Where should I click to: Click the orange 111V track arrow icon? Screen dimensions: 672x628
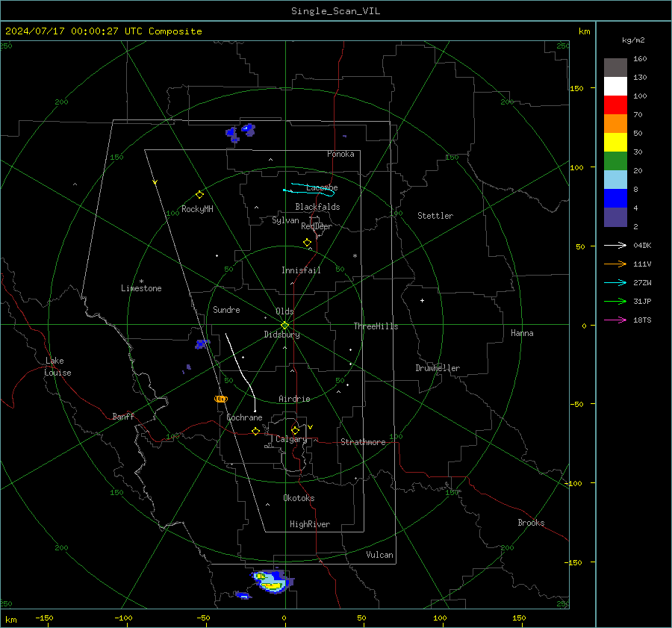(615, 264)
